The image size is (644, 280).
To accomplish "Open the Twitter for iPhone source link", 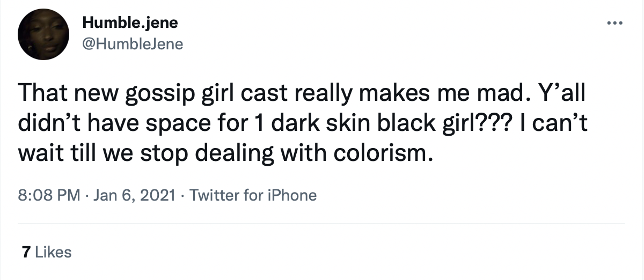I will click(x=253, y=195).
